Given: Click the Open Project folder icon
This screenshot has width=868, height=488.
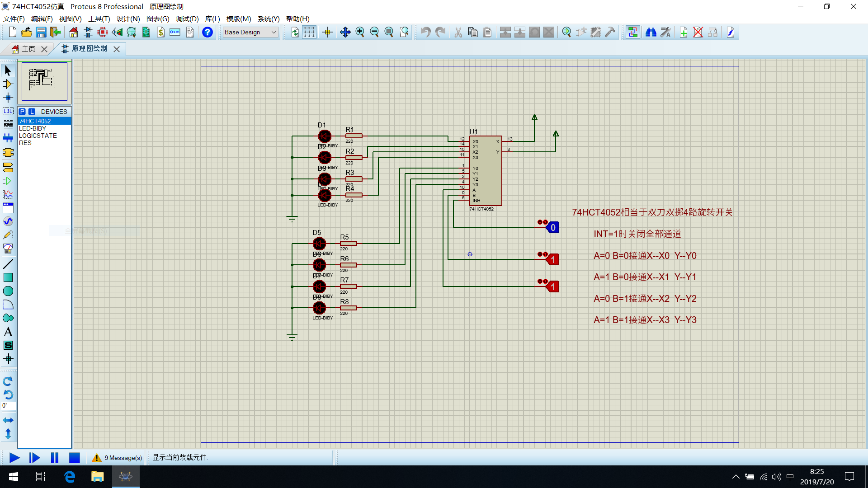Looking at the screenshot, I should 27,32.
